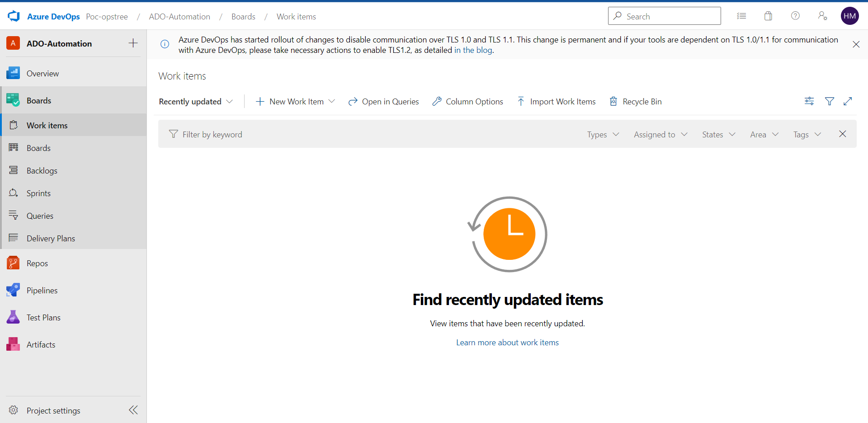Click the header Search box
This screenshot has height=423, width=868.
[x=665, y=16]
